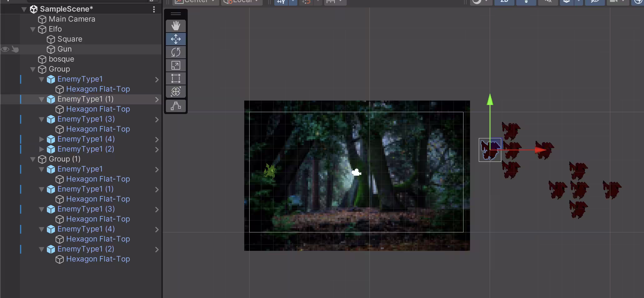Select the Rotate tool
Image resolution: width=644 pixels, height=298 pixels.
pos(176,52)
